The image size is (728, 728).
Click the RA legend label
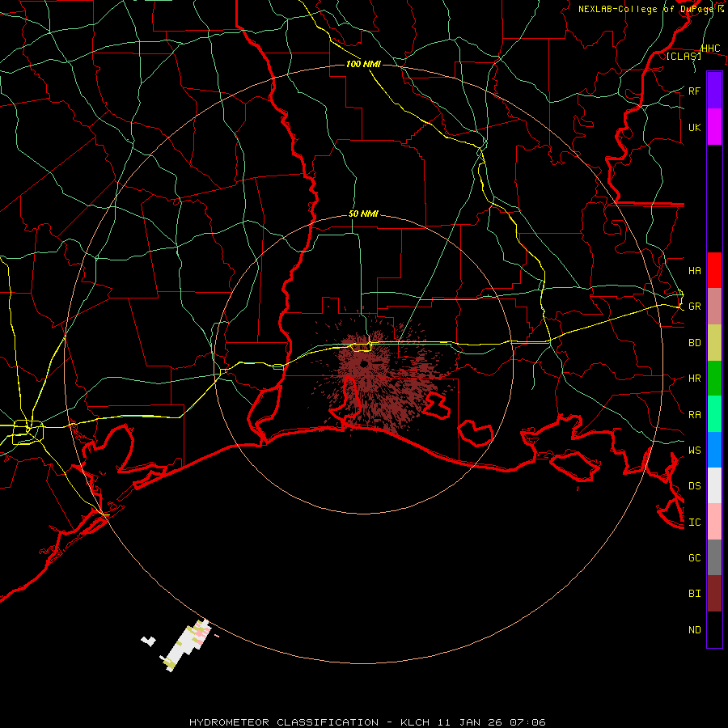pos(694,415)
